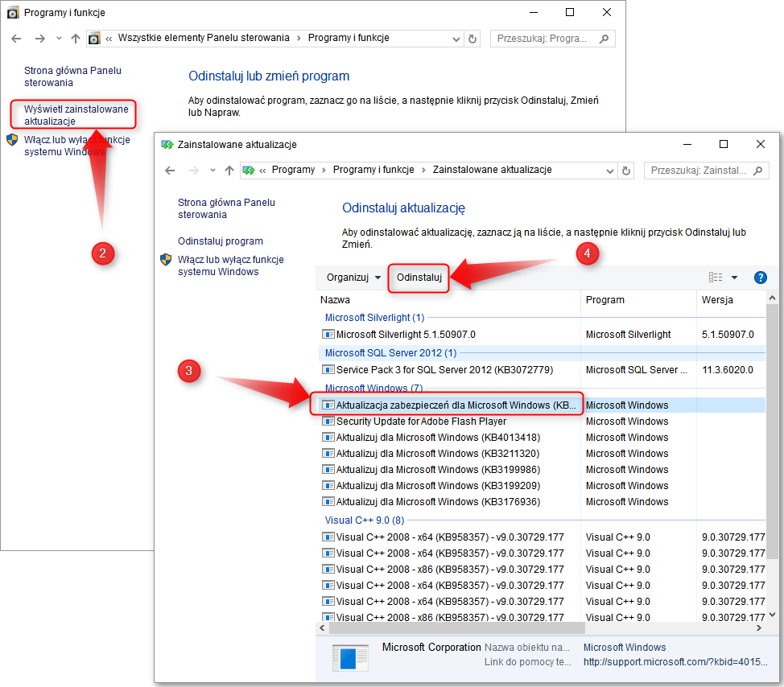Open the Organizuj dropdown menu
This screenshot has width=784, height=687.
[353, 278]
